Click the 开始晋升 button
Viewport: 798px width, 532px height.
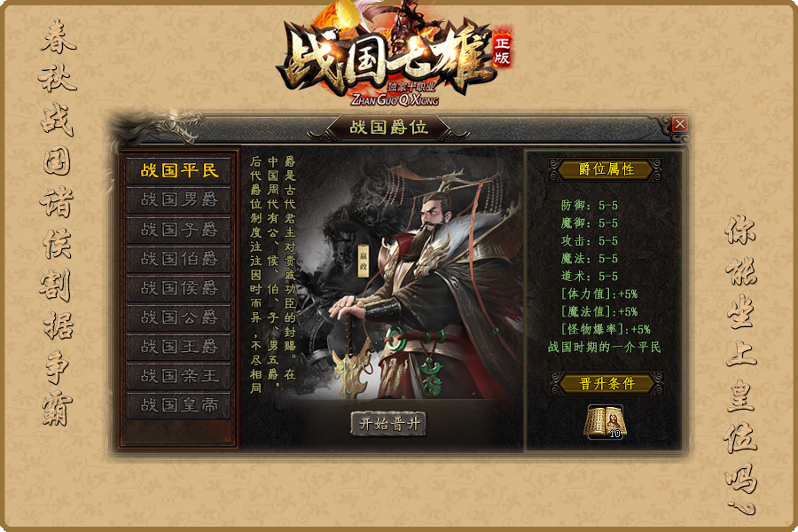pyautogui.click(x=389, y=424)
